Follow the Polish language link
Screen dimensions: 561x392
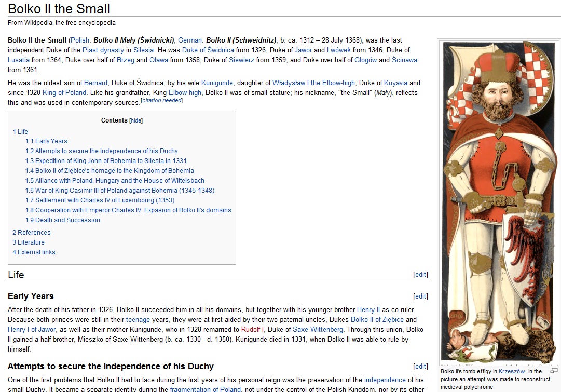(x=80, y=40)
